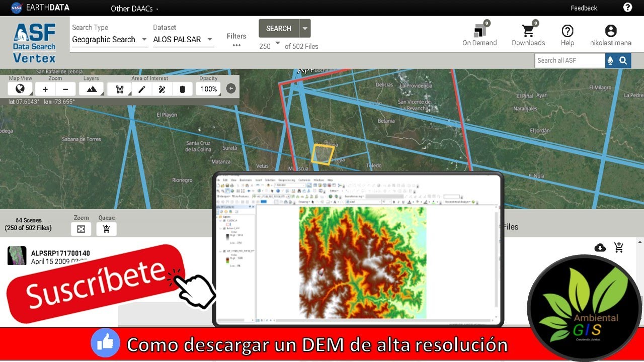Open the On Demand queue icon
Viewport: 644px width, 362px height.
tap(479, 34)
